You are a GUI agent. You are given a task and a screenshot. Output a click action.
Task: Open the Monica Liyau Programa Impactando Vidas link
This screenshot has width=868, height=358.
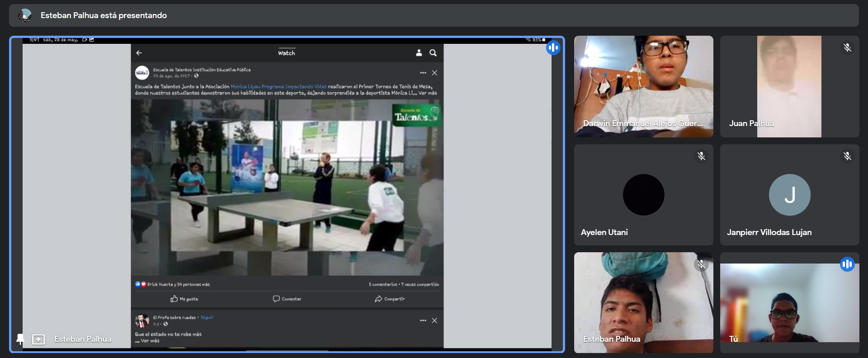tap(278, 86)
